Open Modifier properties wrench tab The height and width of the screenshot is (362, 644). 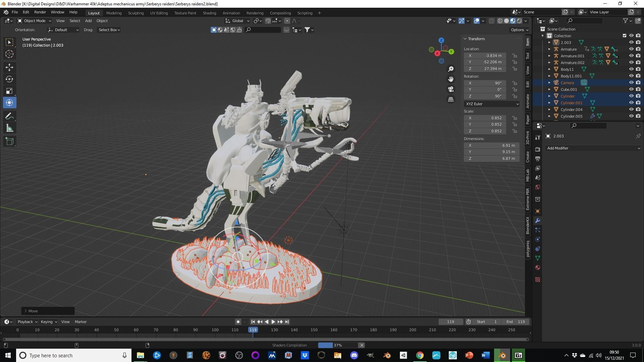pos(538,221)
